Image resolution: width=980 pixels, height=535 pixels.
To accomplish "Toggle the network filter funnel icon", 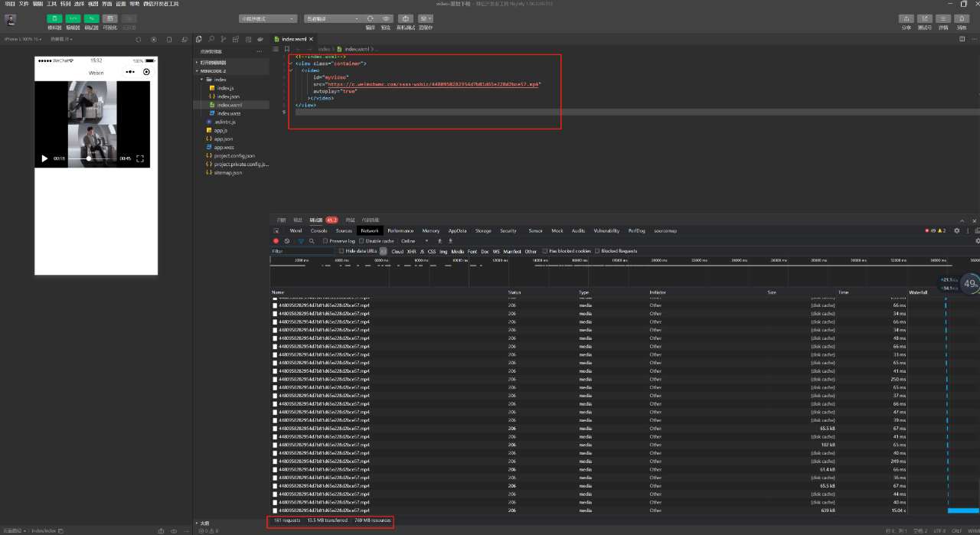I will click(301, 240).
